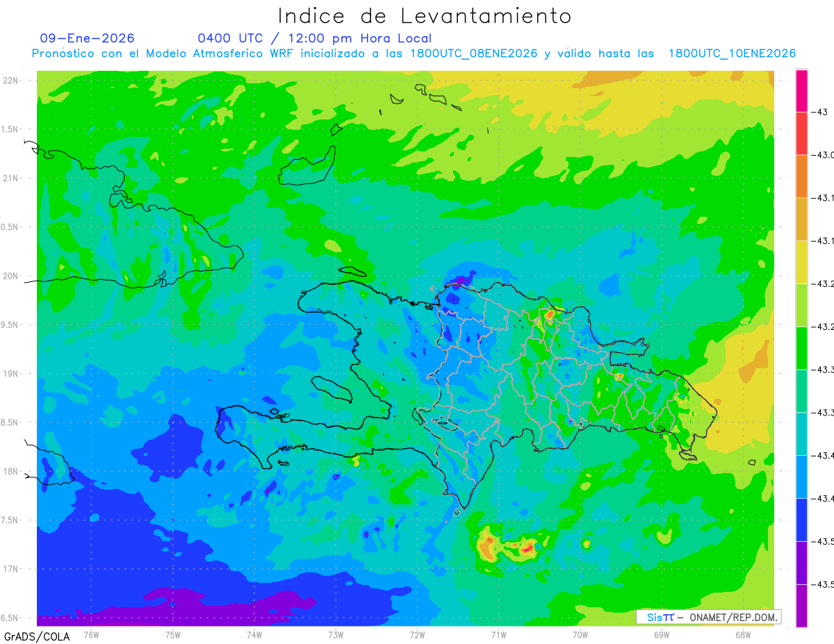Select the yellow-green swatch in the color bar
The height and width of the screenshot is (644, 834).
[801, 305]
